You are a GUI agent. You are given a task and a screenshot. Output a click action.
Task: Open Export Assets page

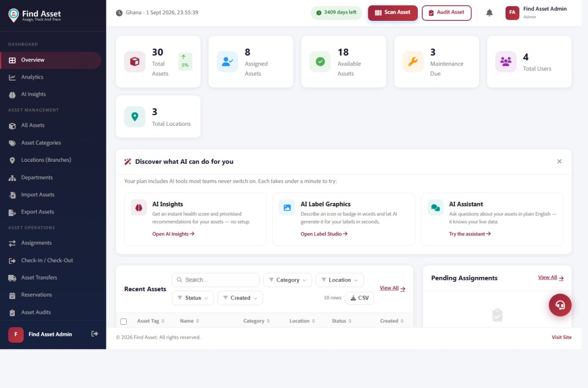(51, 212)
